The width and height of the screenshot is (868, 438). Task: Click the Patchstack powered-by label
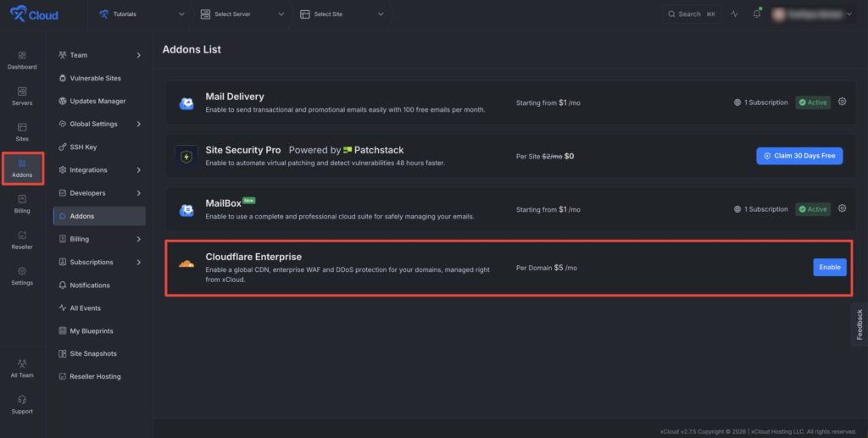(346, 150)
